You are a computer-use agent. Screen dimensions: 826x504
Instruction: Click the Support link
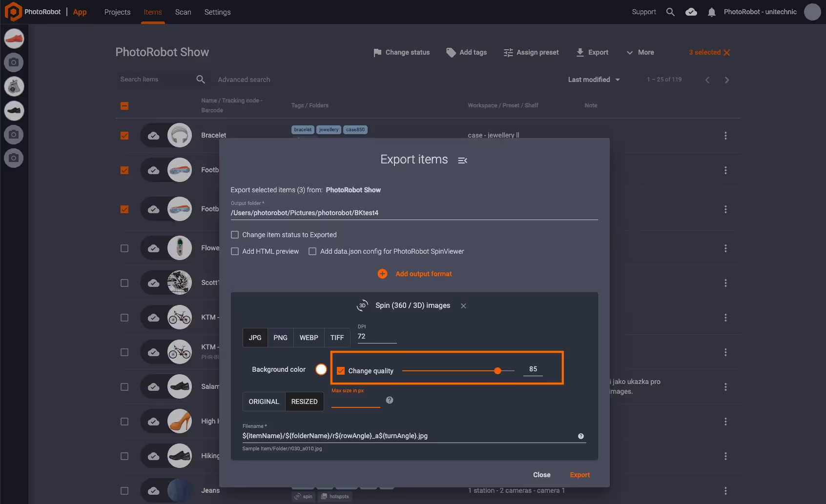click(644, 12)
